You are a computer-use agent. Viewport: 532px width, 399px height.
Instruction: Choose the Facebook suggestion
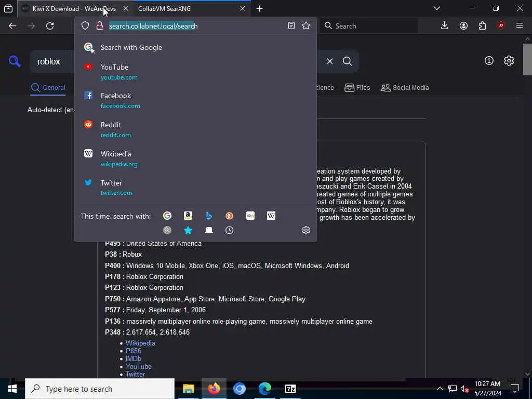click(195, 100)
